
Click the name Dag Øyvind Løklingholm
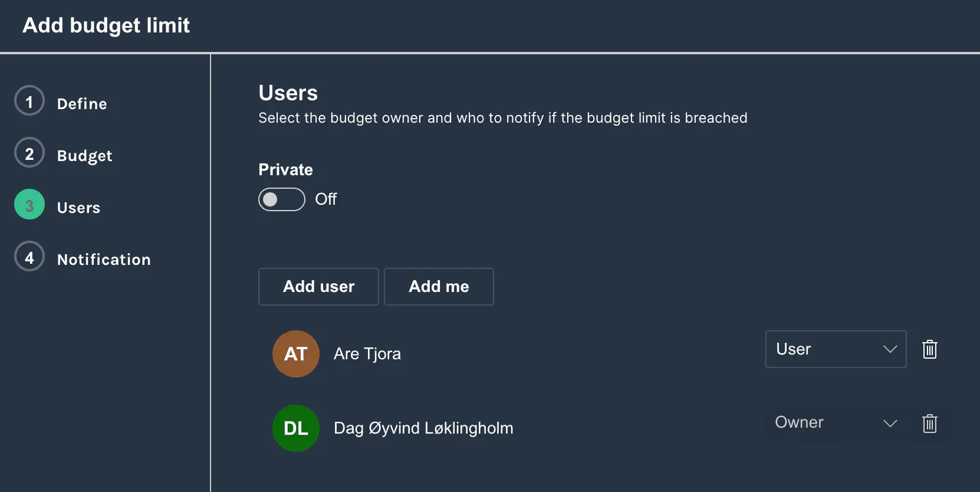(x=423, y=428)
